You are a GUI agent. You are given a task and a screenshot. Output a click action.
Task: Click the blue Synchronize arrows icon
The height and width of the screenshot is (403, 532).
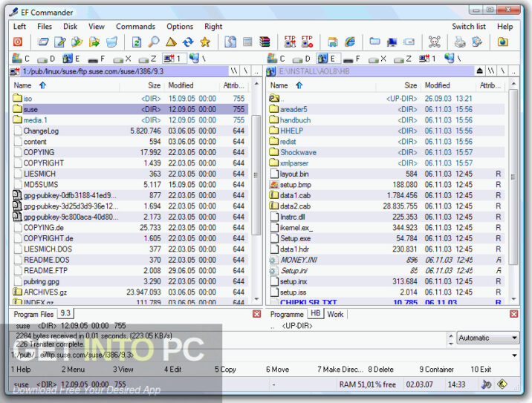click(188, 42)
